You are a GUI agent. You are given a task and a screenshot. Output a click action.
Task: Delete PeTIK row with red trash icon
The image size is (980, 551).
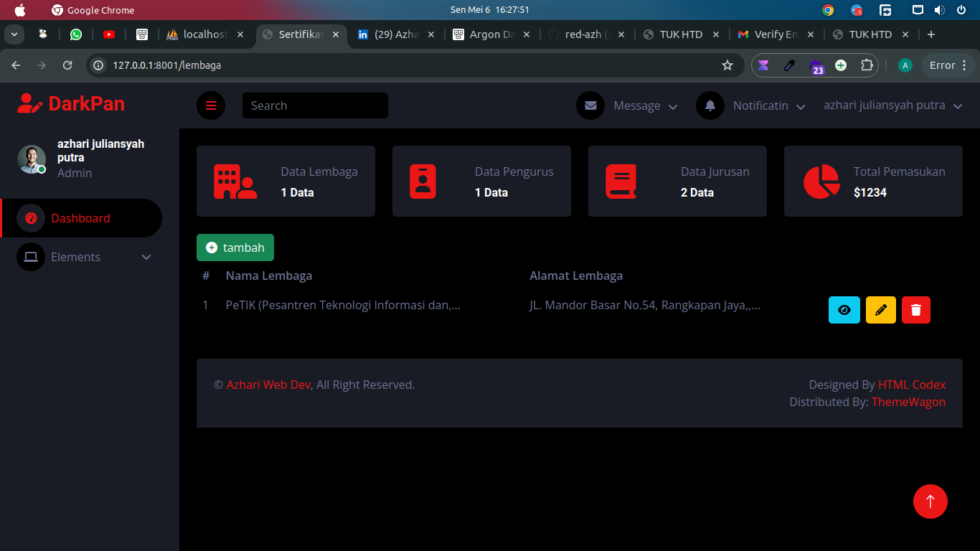click(x=916, y=310)
